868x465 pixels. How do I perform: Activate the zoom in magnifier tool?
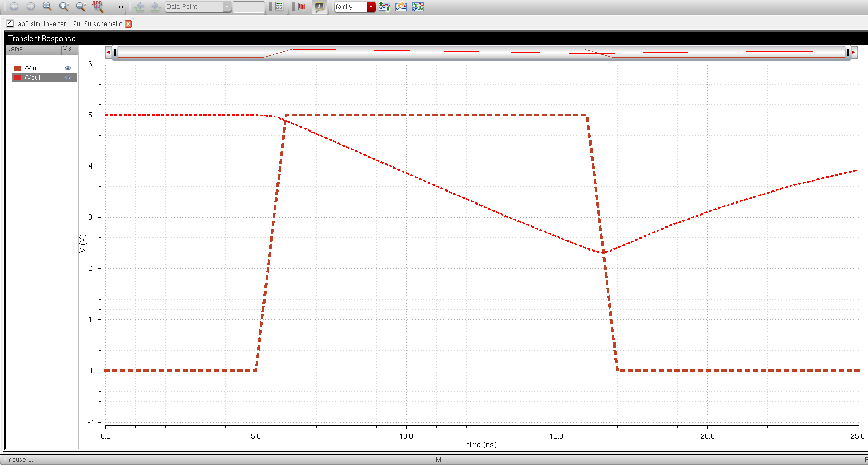coord(64,6)
